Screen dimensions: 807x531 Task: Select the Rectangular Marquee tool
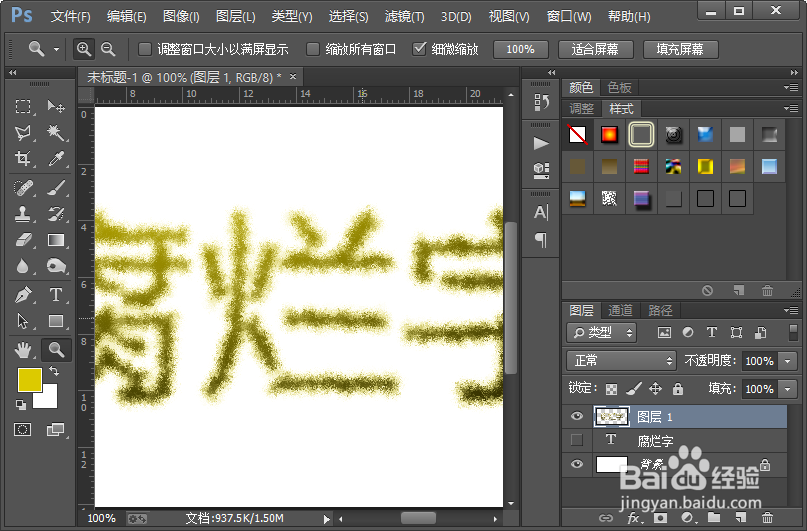(23, 107)
